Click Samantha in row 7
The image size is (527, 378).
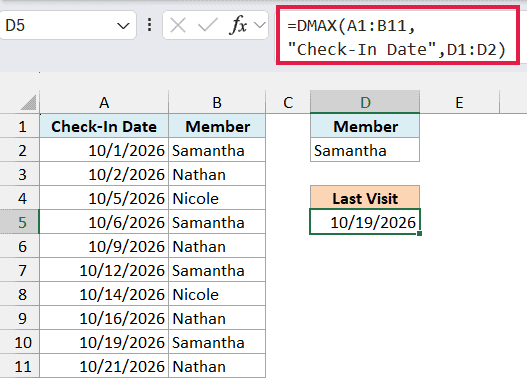[217, 270]
